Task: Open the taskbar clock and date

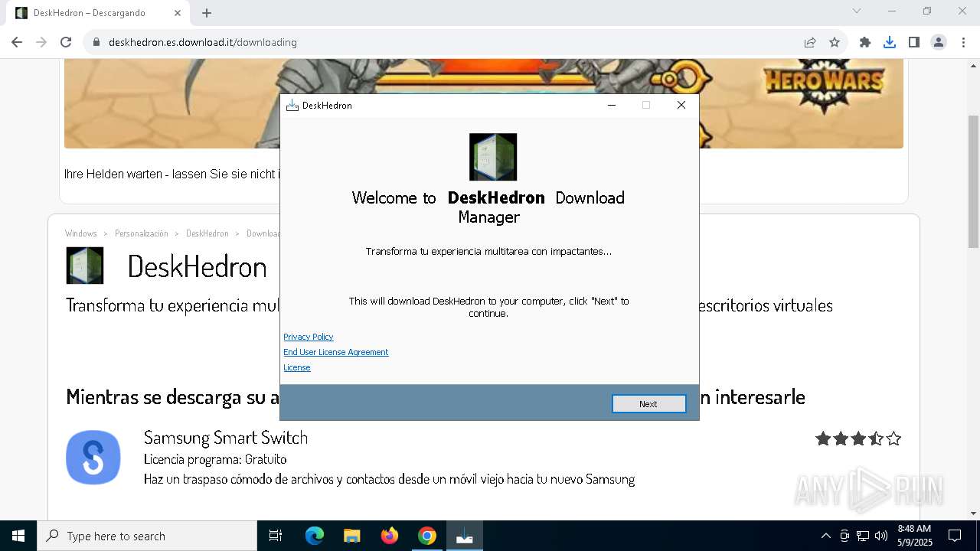Action: [914, 536]
